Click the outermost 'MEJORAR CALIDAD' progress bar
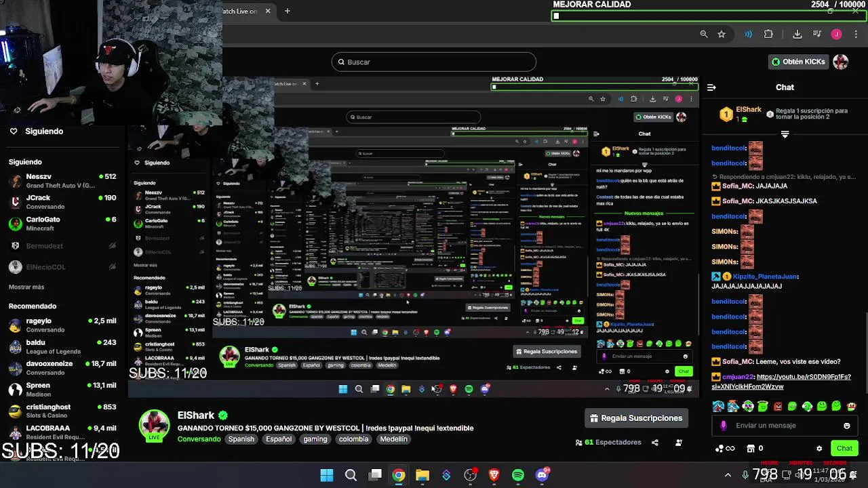868x488 pixels. tap(708, 16)
